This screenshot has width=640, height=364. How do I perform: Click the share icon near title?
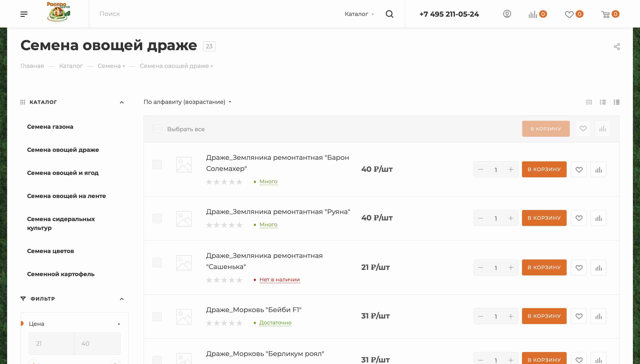[x=617, y=47]
